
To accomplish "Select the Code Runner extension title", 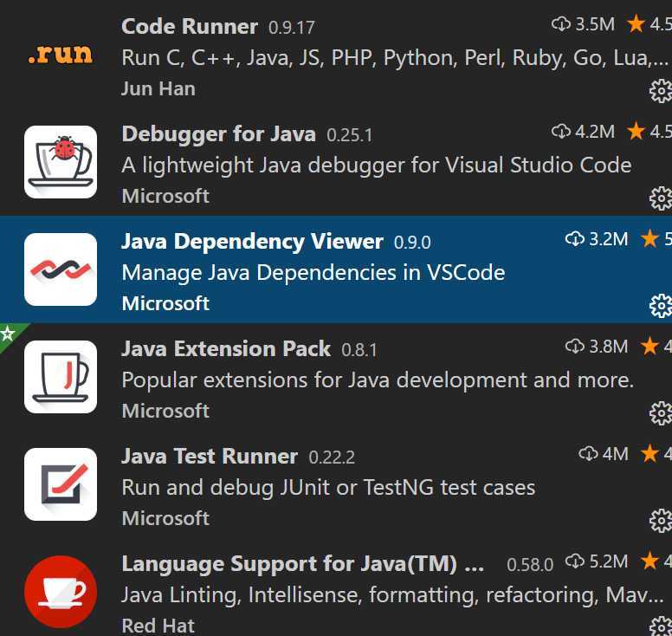I will (x=190, y=27).
